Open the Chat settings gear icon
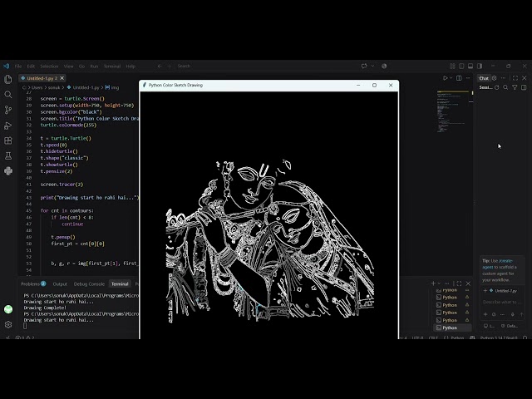The width and height of the screenshot is (532, 399). coord(495,78)
